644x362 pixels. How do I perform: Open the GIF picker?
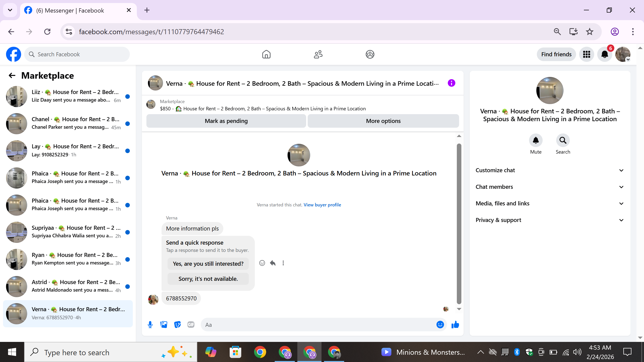(x=191, y=325)
